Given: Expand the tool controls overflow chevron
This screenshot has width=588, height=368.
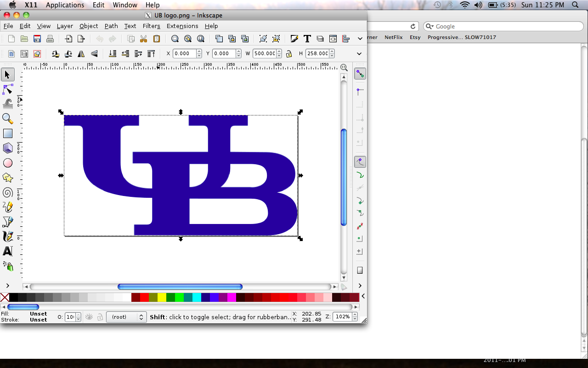Looking at the screenshot, I should 360,53.
